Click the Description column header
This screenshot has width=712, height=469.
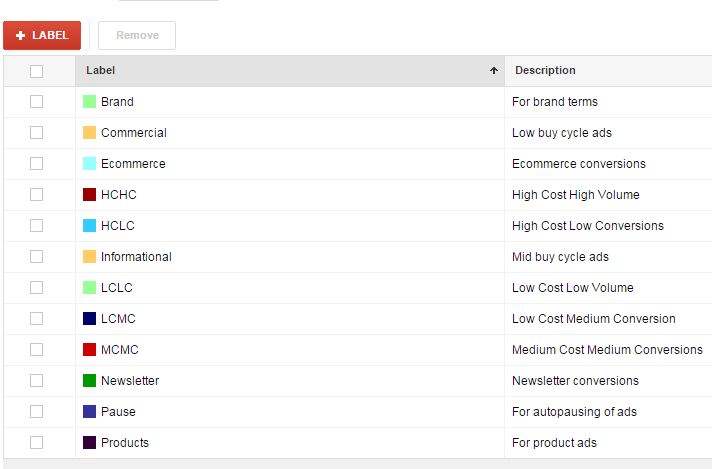point(545,71)
